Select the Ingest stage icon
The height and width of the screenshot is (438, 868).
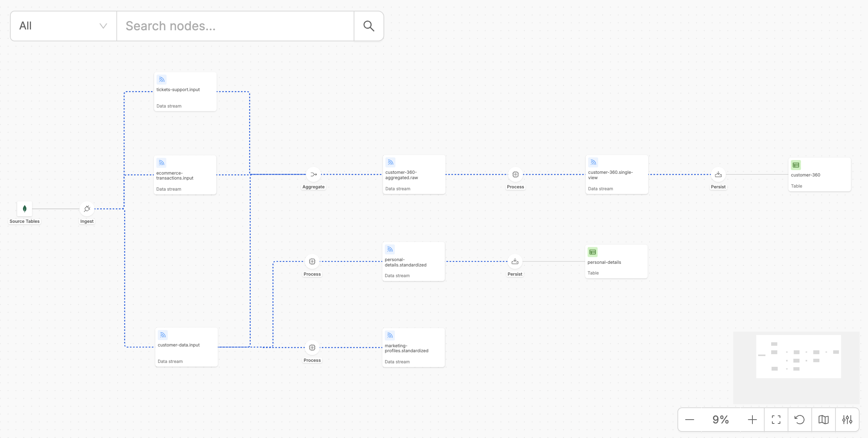click(x=87, y=209)
